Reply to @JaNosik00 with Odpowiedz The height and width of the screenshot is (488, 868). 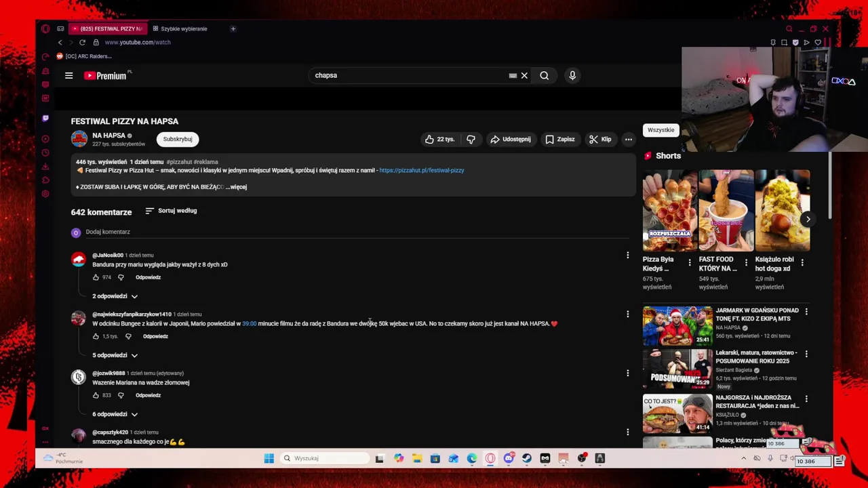tap(148, 277)
